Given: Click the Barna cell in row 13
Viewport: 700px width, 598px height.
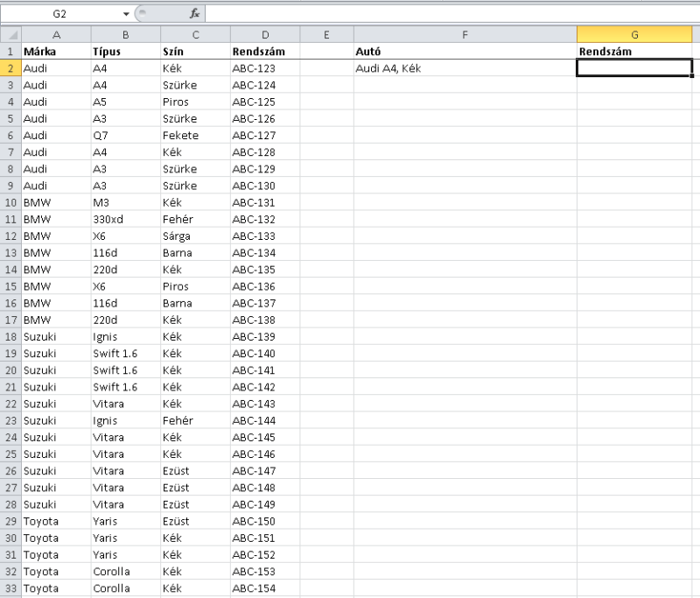Looking at the screenshot, I should (195, 253).
